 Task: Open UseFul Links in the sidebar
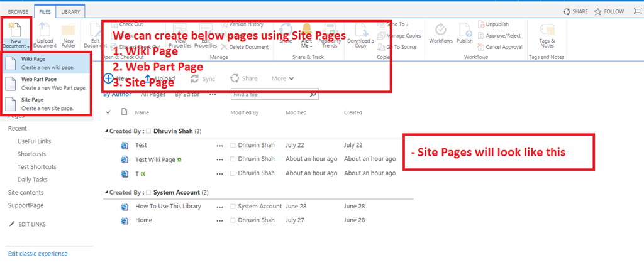34,141
